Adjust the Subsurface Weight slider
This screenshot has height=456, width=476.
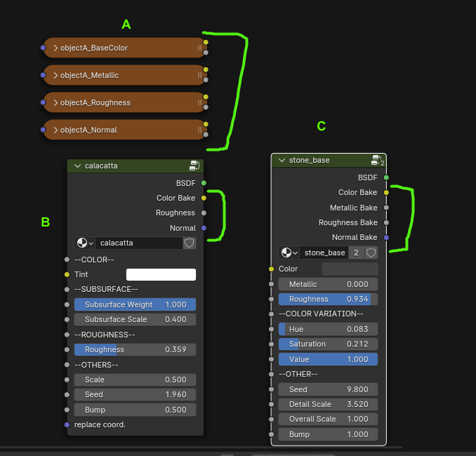pos(135,304)
